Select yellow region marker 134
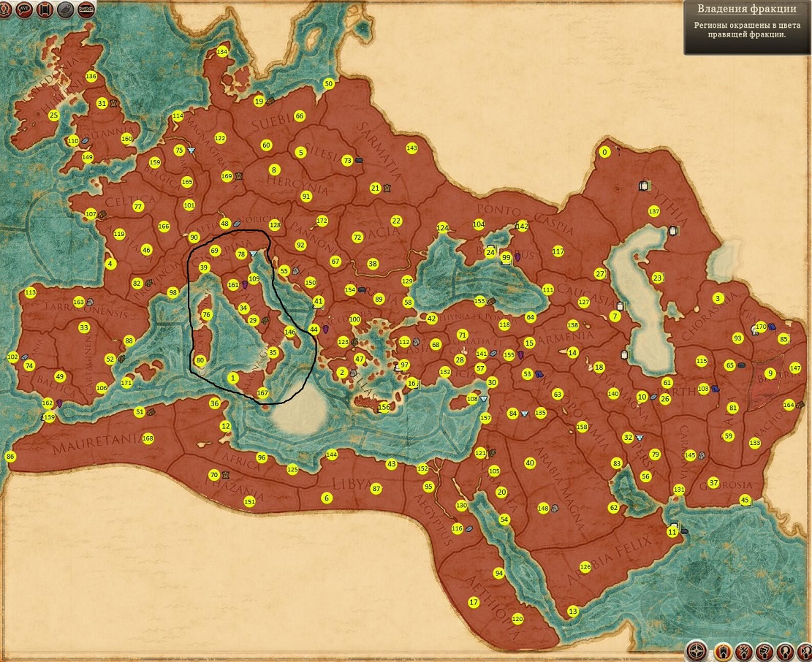812x662 pixels. tap(222, 52)
